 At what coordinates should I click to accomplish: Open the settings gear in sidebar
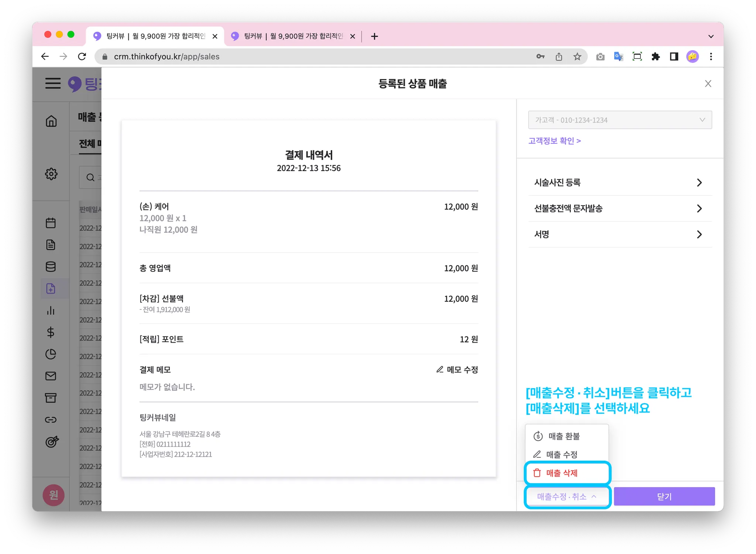(x=51, y=174)
